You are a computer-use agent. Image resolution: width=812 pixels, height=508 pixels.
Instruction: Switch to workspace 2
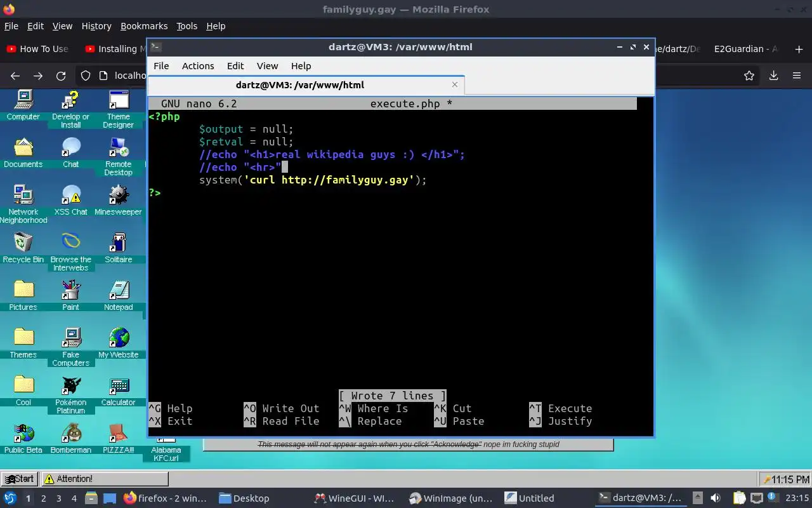click(43, 498)
